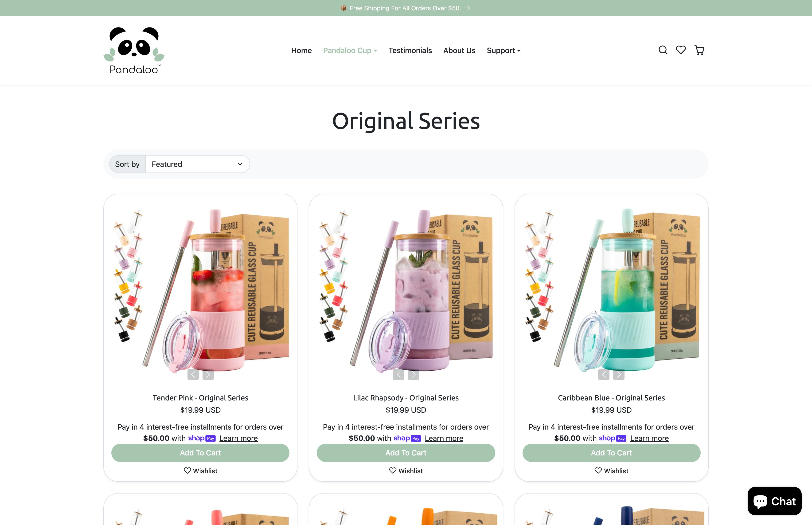Viewport: 812px width, 525px height.
Task: Open the Chat widget
Action: tap(774, 501)
